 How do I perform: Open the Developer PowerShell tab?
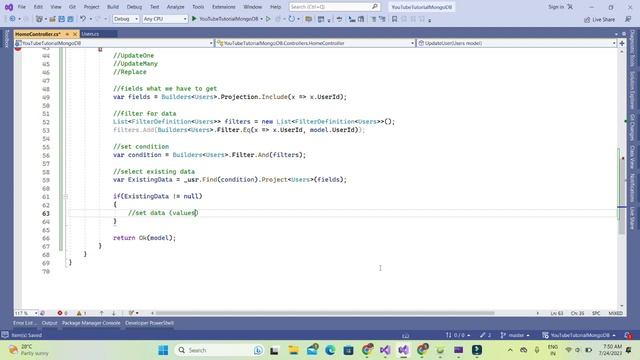click(x=149, y=323)
